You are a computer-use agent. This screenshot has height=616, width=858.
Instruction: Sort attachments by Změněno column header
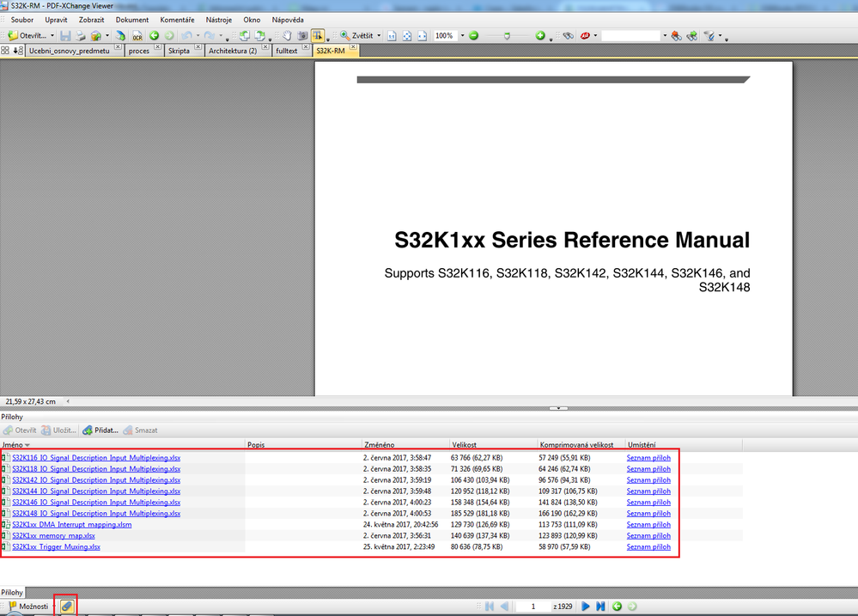(x=405, y=445)
